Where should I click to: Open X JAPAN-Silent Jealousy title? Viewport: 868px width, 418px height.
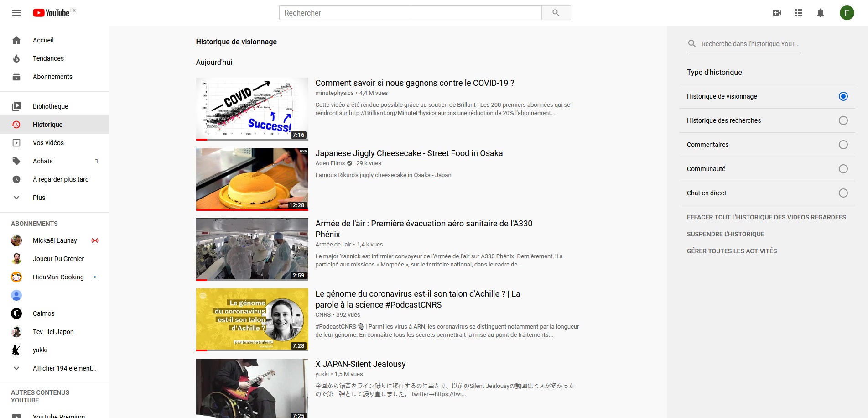[360, 364]
